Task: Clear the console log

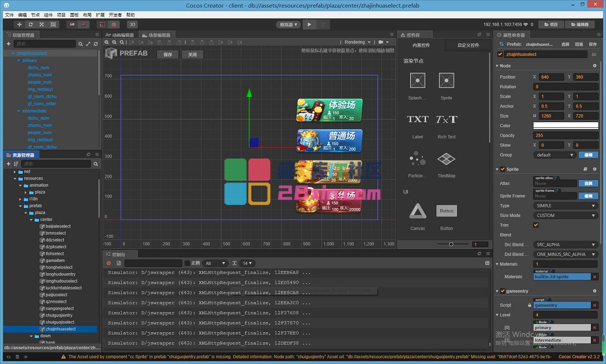Action: (x=109, y=263)
